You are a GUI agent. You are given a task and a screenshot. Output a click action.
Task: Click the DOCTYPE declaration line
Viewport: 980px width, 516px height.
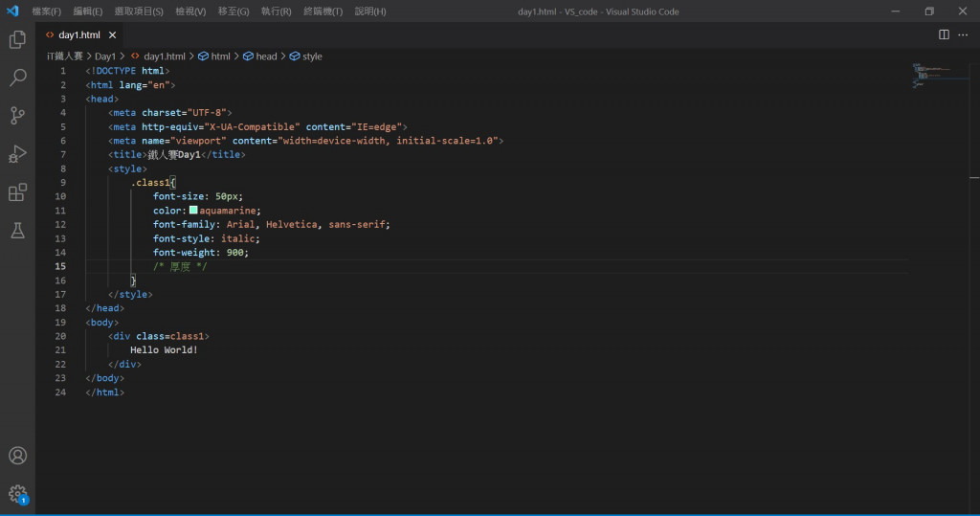click(x=127, y=71)
